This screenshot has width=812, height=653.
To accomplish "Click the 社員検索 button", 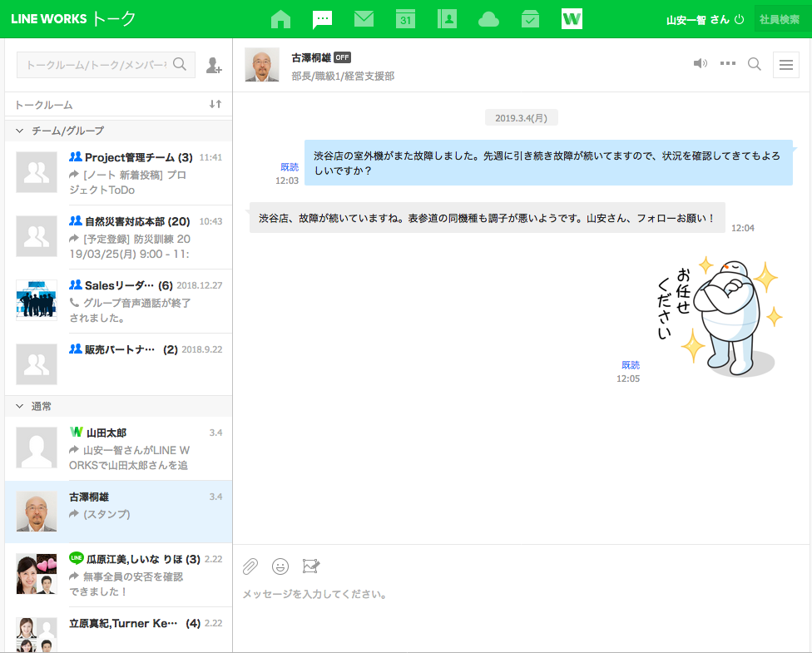I will tap(780, 19).
